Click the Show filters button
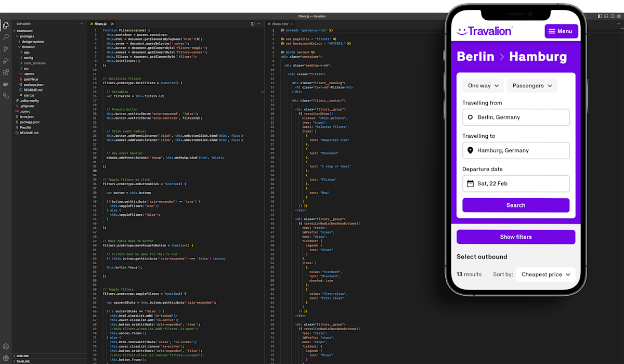 [x=516, y=237]
